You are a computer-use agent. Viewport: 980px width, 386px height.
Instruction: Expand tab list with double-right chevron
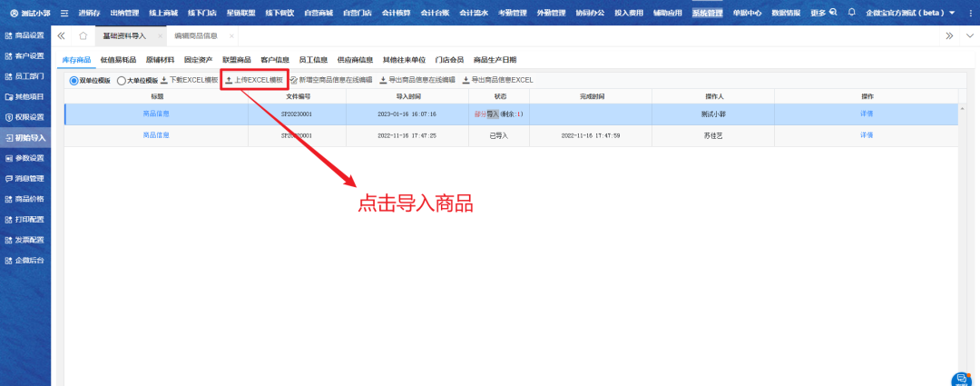pyautogui.click(x=949, y=35)
